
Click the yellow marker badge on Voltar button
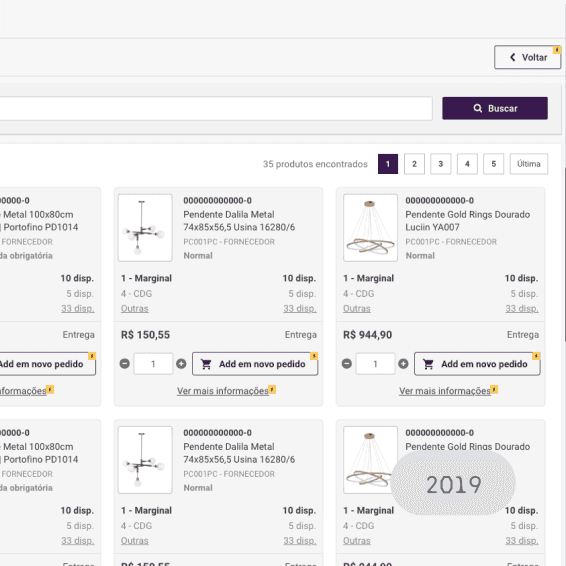click(x=557, y=49)
